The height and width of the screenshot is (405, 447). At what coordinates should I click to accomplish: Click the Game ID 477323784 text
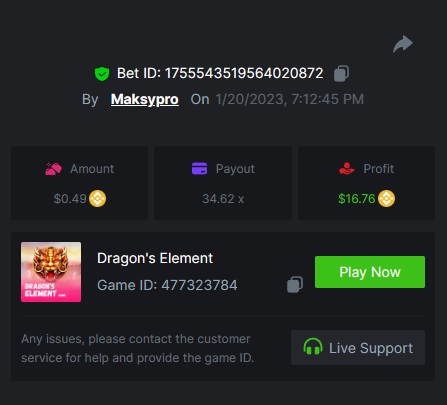coord(167,285)
